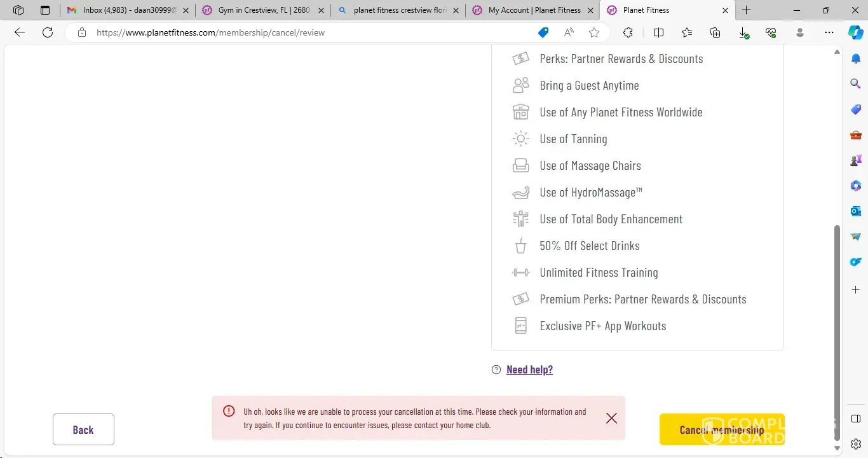Click the Back button
This screenshot has width=868, height=458.
[83, 429]
